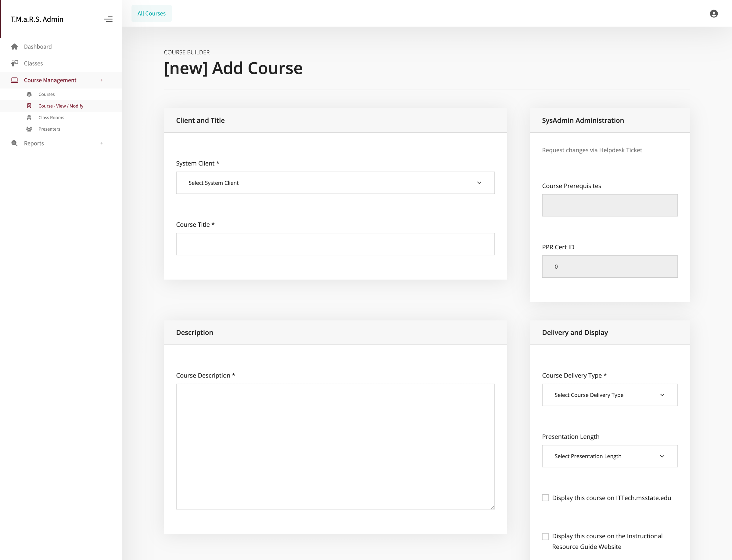732x560 pixels.
Task: Collapse the sidebar with the hamburger icon
Action: [108, 19]
